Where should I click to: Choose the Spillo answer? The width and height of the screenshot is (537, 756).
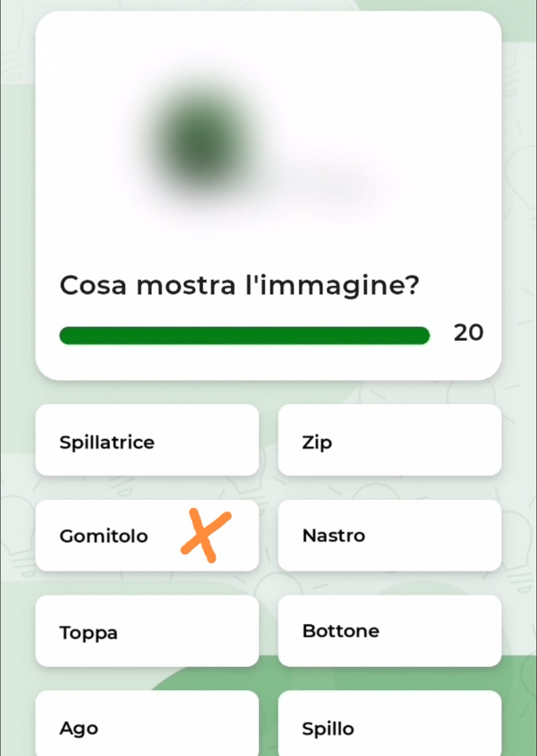pyautogui.click(x=389, y=727)
